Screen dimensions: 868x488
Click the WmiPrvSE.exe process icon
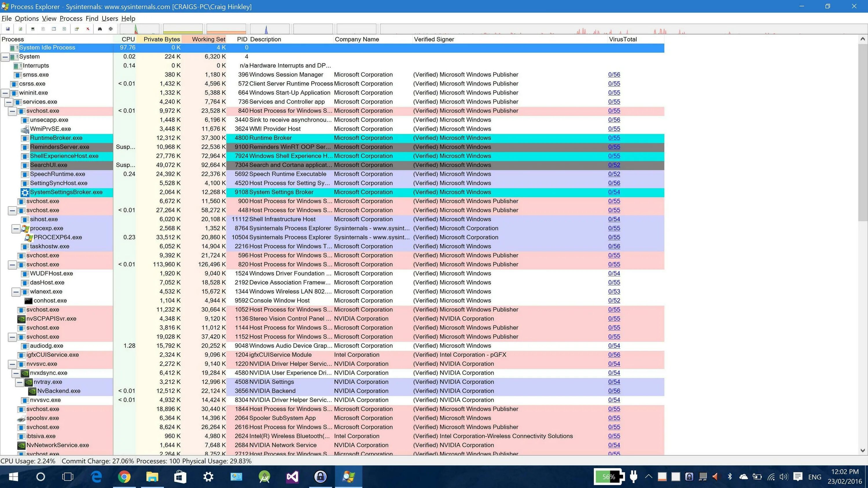[x=25, y=129]
